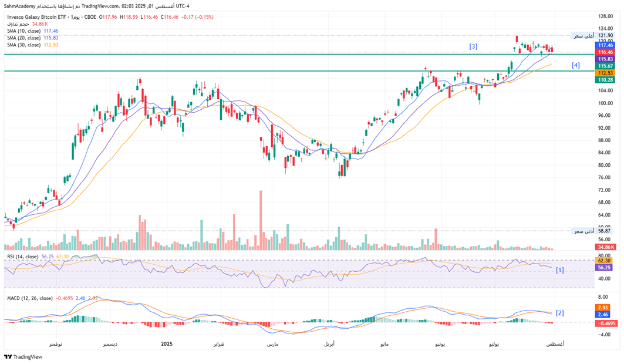624x364 pixels.
Task: Click the 58.87 lowest price label
Action: coord(605,231)
